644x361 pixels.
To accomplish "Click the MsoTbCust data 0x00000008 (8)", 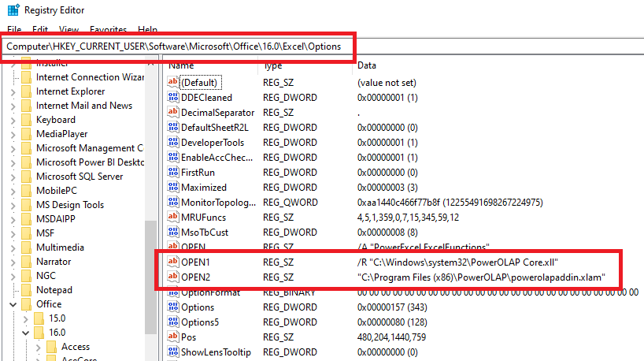I will (387, 233).
